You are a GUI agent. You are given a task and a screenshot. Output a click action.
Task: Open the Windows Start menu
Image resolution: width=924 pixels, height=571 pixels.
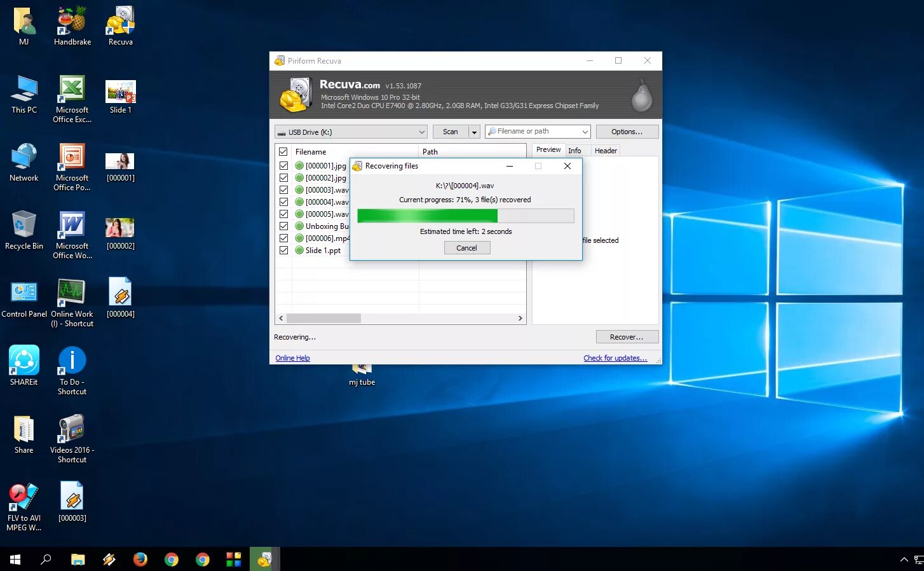pos(15,560)
